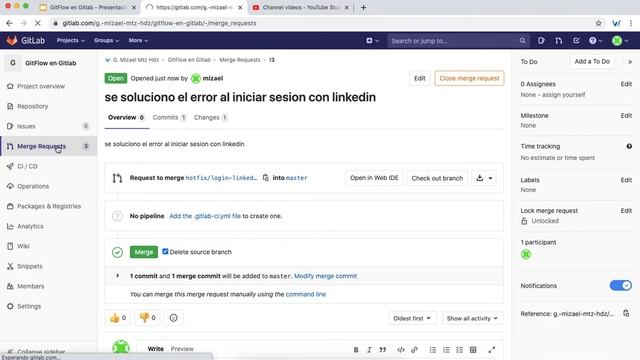Copy the merge request reference icon

point(626,313)
